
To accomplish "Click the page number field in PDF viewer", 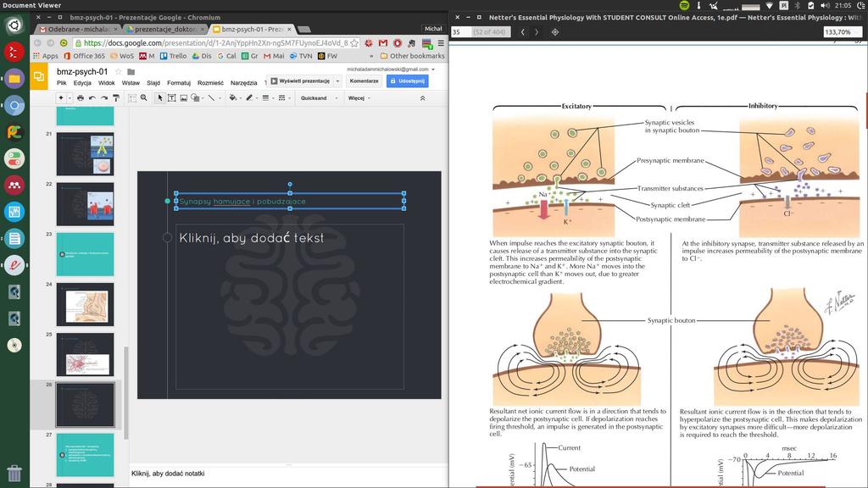I will pos(460,32).
